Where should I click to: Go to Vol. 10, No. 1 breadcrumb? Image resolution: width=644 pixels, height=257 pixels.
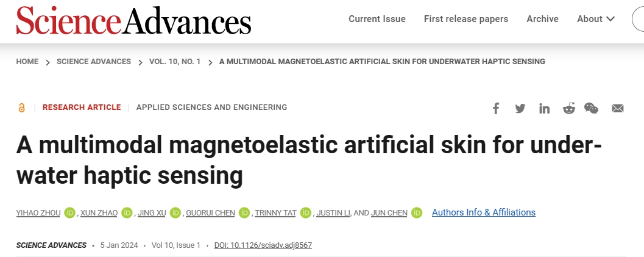pyautogui.click(x=174, y=62)
